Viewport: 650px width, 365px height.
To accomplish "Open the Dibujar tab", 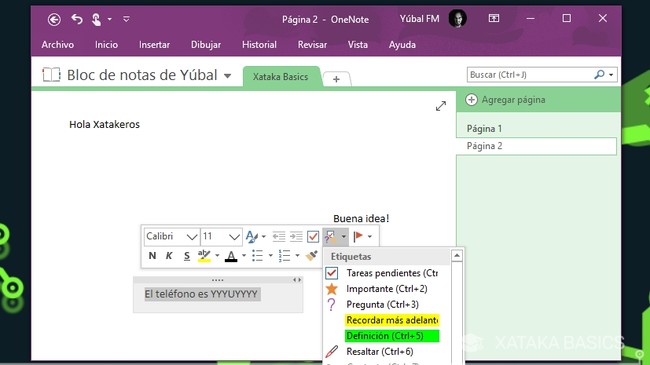I will tap(206, 45).
